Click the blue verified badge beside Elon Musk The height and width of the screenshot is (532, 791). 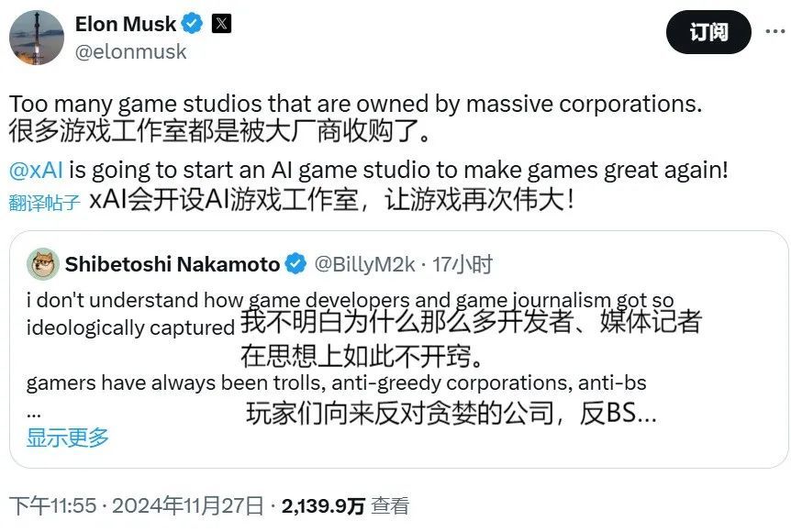click(x=194, y=24)
